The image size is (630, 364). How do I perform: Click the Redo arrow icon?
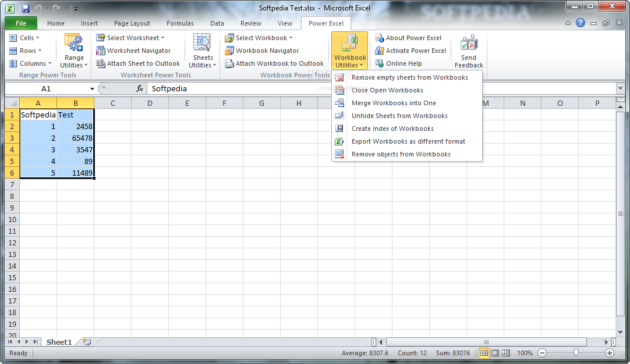[56, 8]
